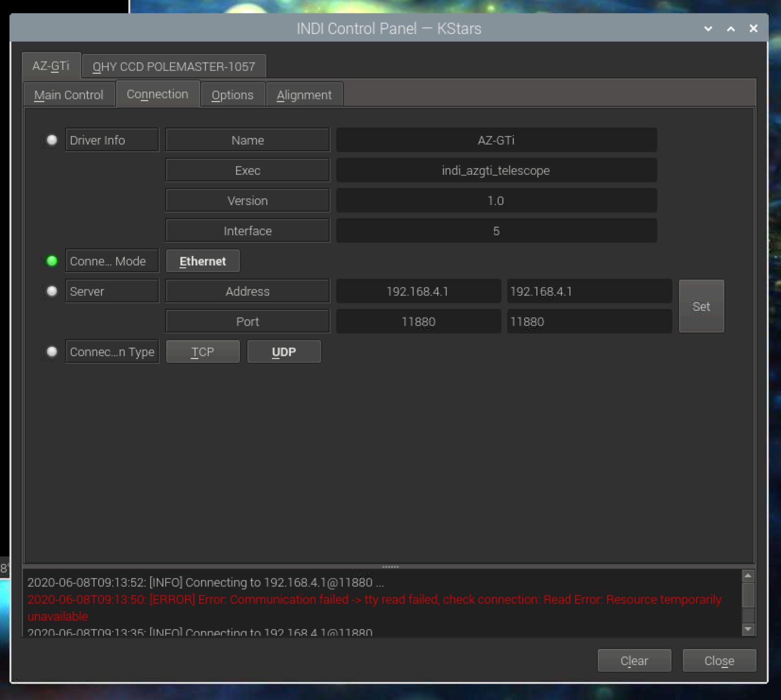The width and height of the screenshot is (781, 700).
Task: Click the read-only address value 192.168.4.1
Action: pyautogui.click(x=418, y=291)
